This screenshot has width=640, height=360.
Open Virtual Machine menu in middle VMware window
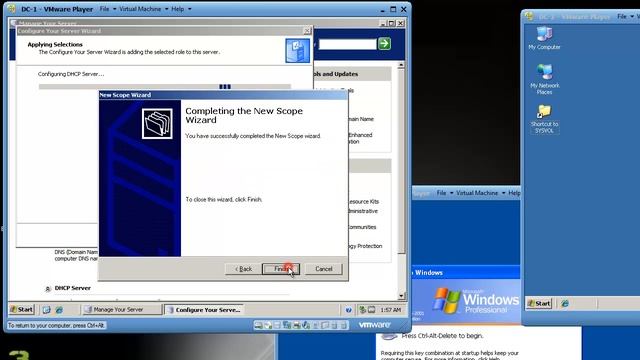click(477, 193)
